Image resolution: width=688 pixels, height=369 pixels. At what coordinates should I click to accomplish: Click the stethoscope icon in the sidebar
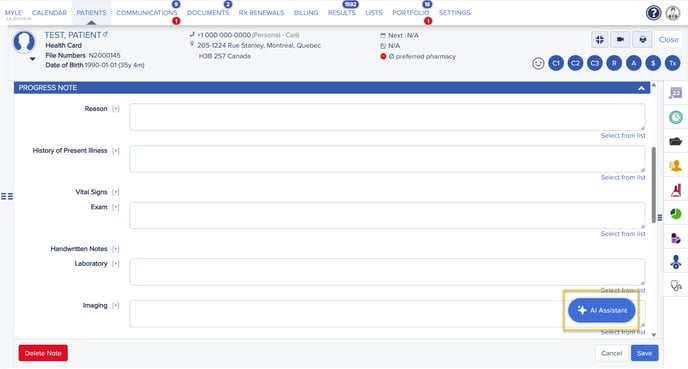point(676,286)
